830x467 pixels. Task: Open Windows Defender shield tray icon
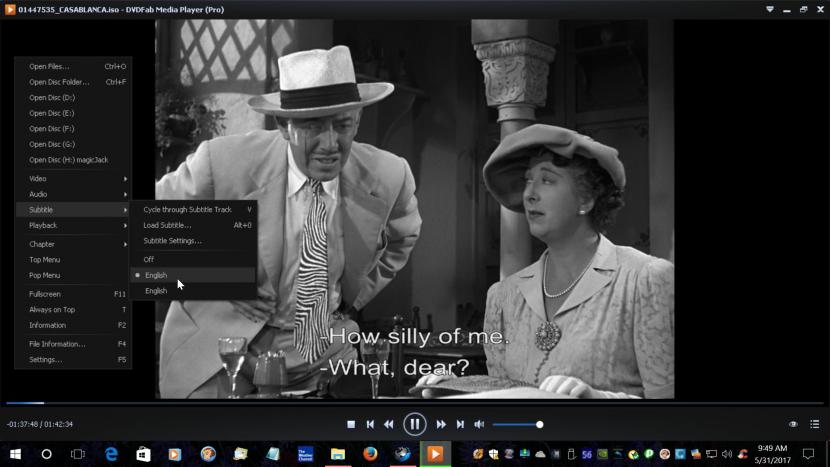[493, 454]
